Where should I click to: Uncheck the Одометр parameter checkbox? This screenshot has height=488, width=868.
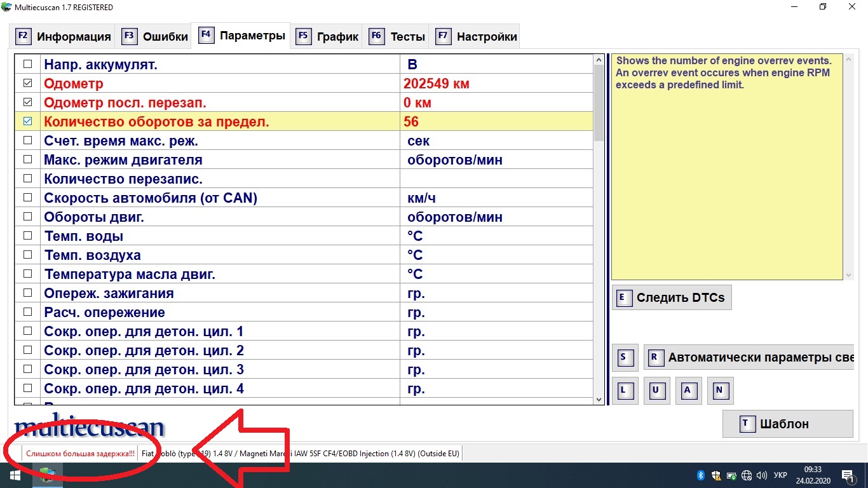tap(27, 83)
